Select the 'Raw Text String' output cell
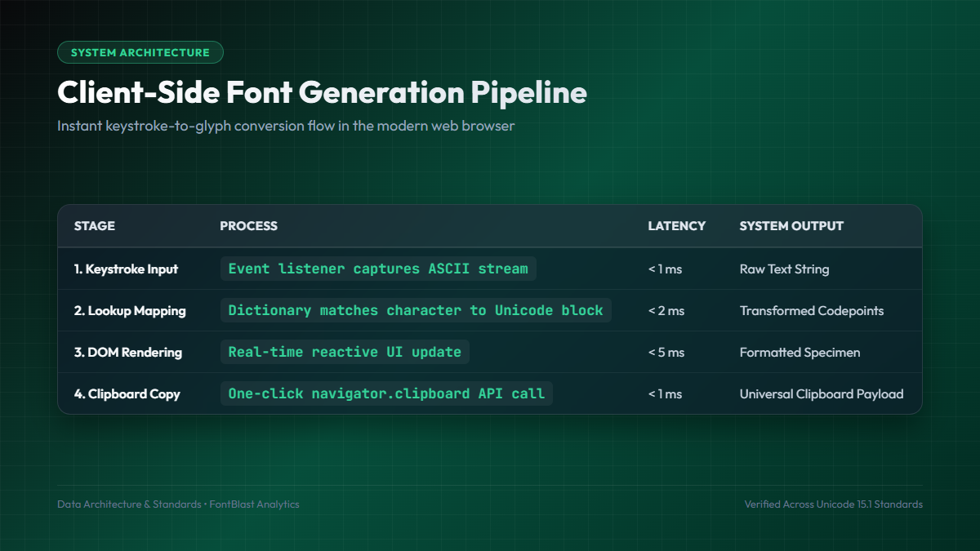This screenshot has height=551, width=980. coord(784,269)
